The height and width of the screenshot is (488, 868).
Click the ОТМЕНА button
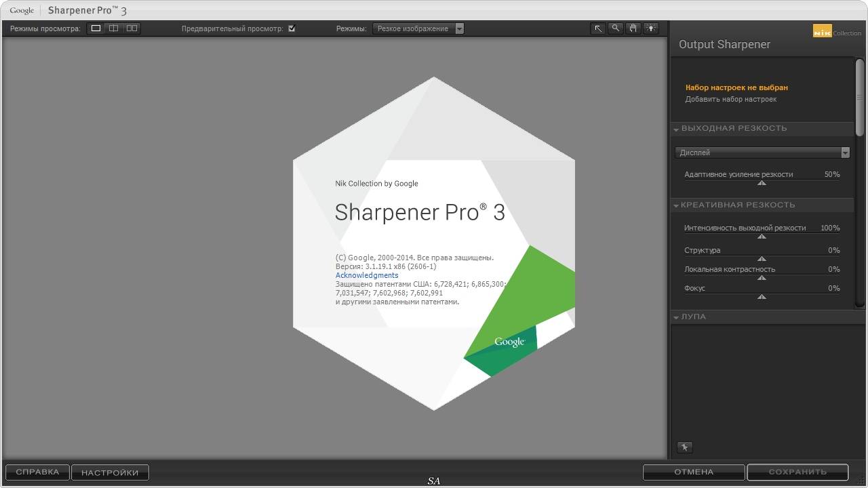point(694,472)
